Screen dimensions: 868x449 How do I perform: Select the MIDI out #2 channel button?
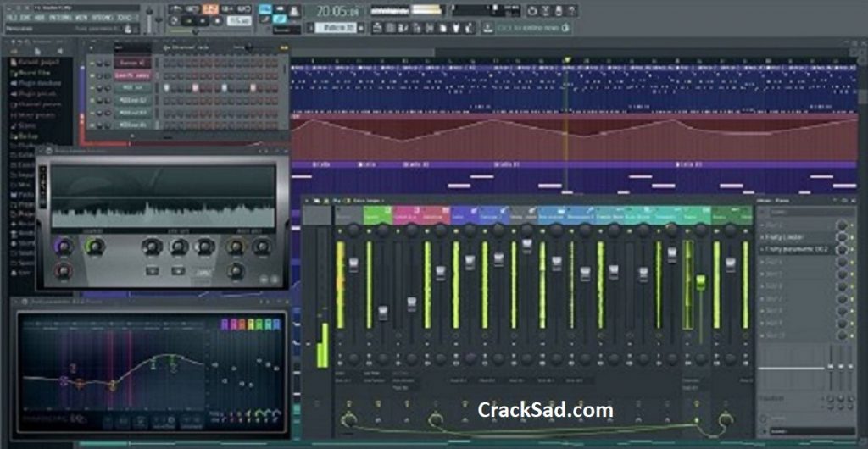coord(132,100)
